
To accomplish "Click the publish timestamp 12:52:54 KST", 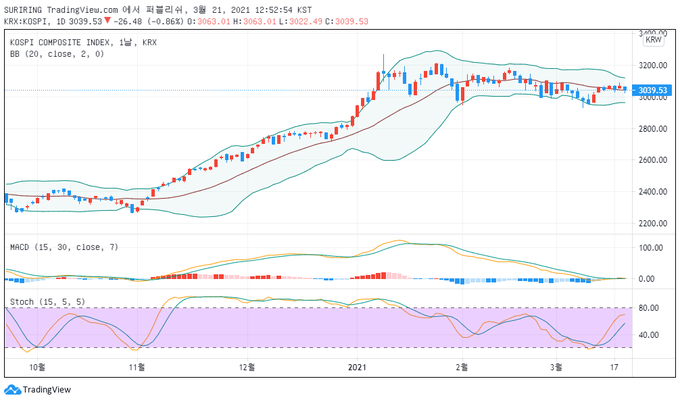I will point(284,10).
